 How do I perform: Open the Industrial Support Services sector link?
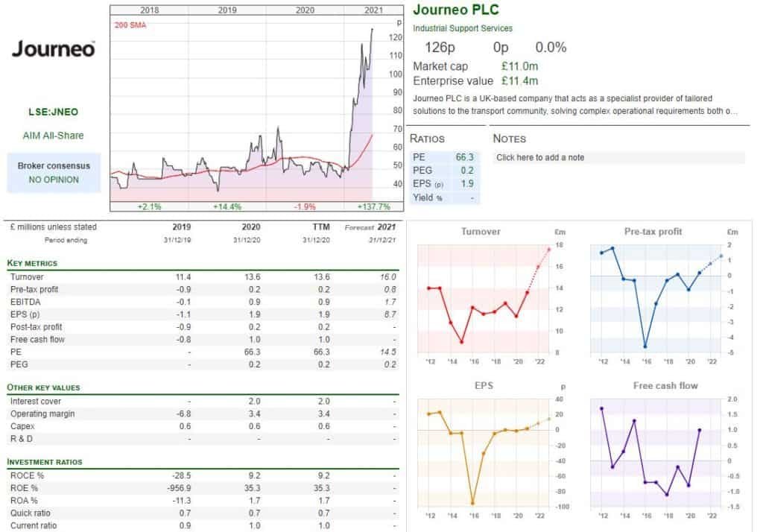pos(463,28)
